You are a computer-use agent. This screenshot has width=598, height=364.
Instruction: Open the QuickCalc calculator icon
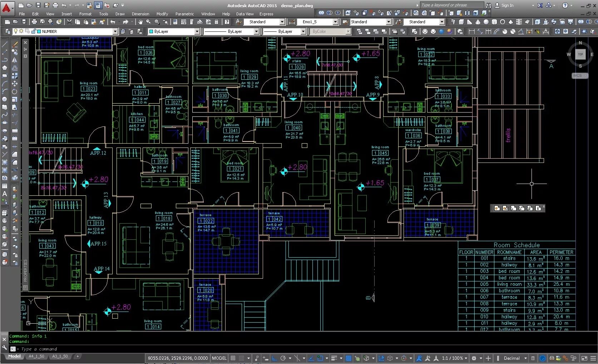pyautogui.click(x=216, y=22)
